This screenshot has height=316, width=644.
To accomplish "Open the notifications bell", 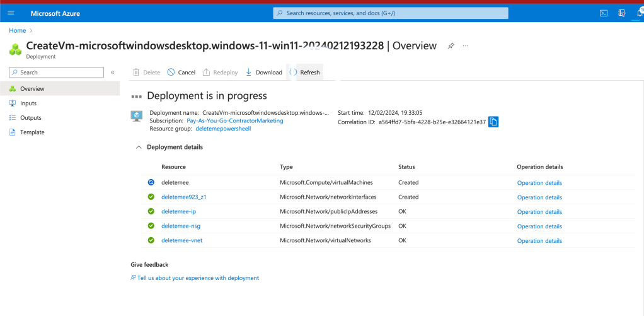I will tap(640, 13).
